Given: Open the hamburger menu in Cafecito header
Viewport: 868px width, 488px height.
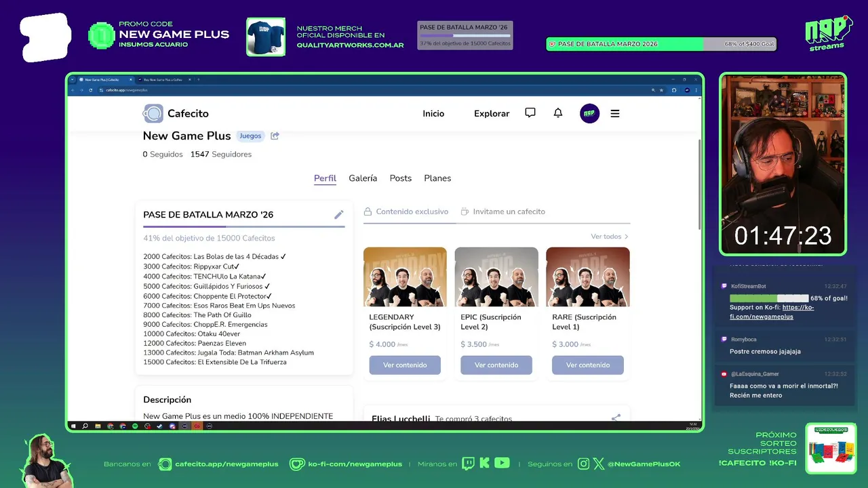Looking at the screenshot, I should coord(615,114).
